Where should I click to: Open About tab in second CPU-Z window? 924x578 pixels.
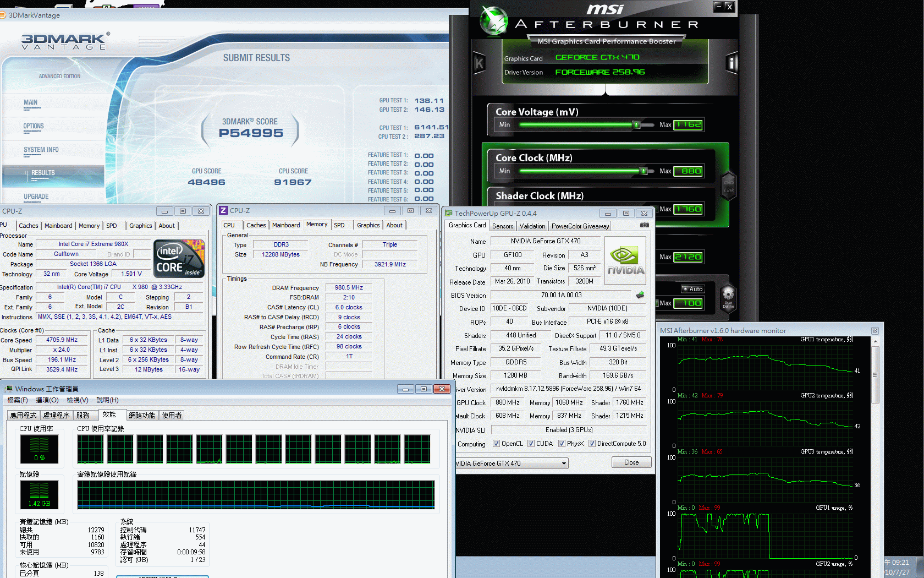(x=394, y=225)
